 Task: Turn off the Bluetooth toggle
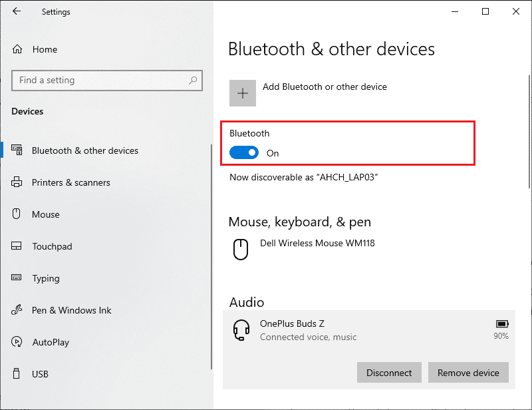point(244,152)
